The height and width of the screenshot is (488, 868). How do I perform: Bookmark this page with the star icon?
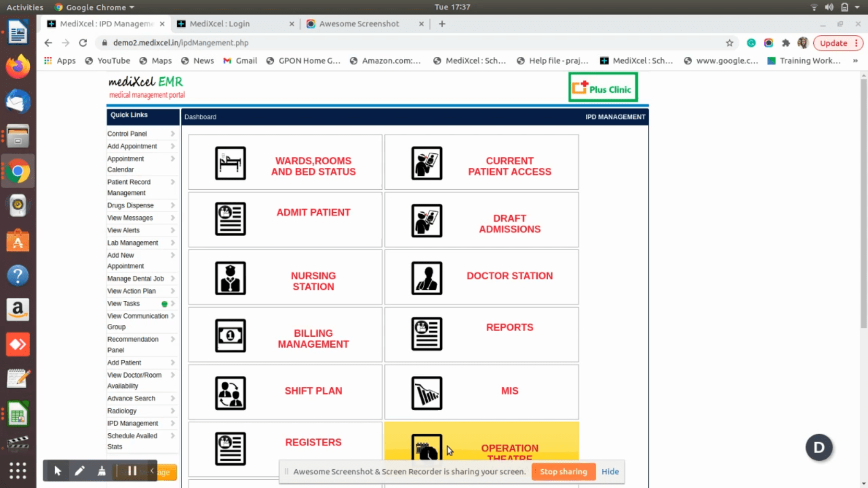coord(729,43)
